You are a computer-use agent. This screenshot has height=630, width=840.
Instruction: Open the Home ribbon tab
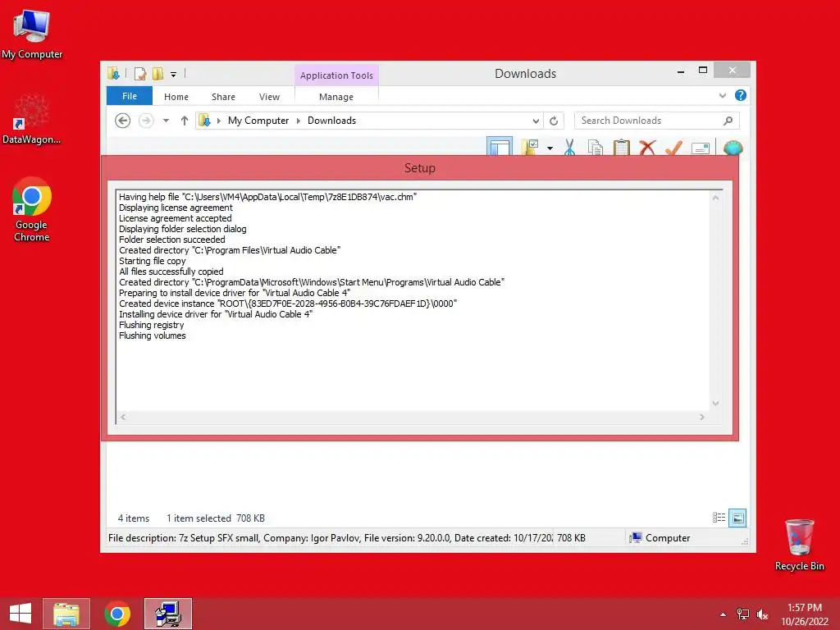coord(176,97)
